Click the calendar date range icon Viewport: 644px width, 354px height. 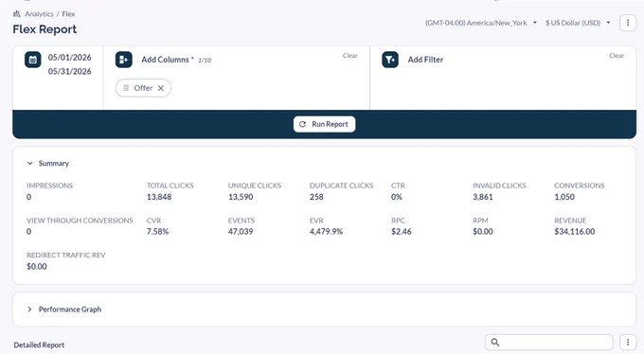click(33, 60)
